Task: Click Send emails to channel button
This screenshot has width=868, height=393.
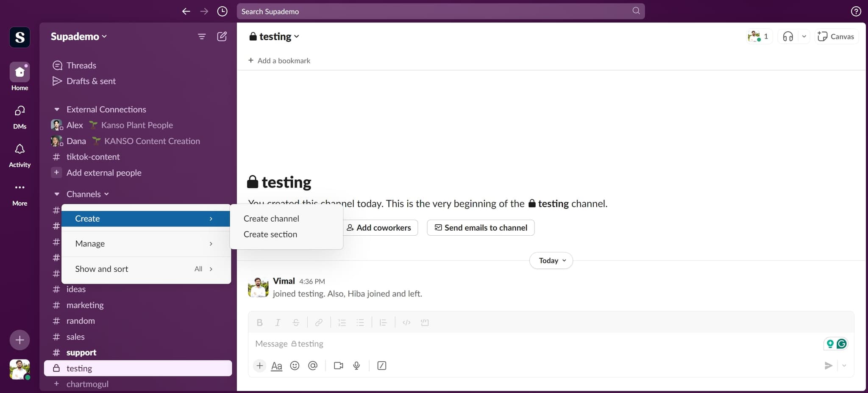Action: 481,228
